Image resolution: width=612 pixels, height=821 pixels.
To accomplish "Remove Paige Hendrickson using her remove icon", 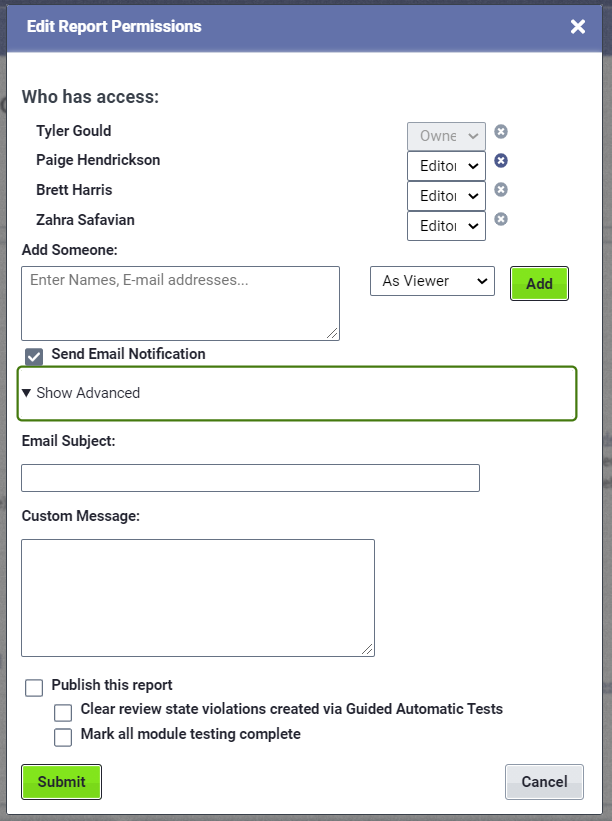I will click(500, 161).
